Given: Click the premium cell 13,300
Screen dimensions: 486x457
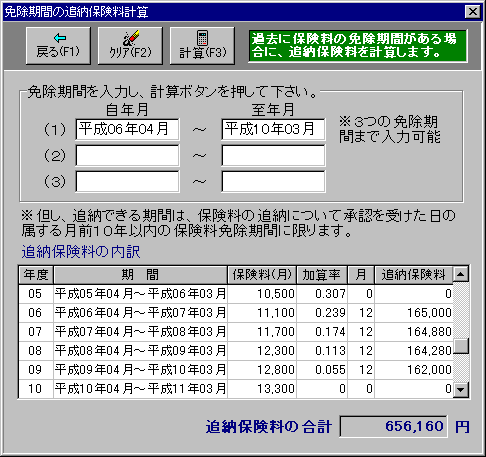Looking at the screenshot, I should point(262,389).
